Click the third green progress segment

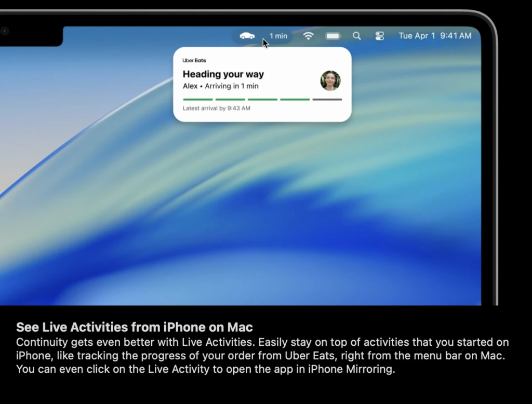point(262,99)
